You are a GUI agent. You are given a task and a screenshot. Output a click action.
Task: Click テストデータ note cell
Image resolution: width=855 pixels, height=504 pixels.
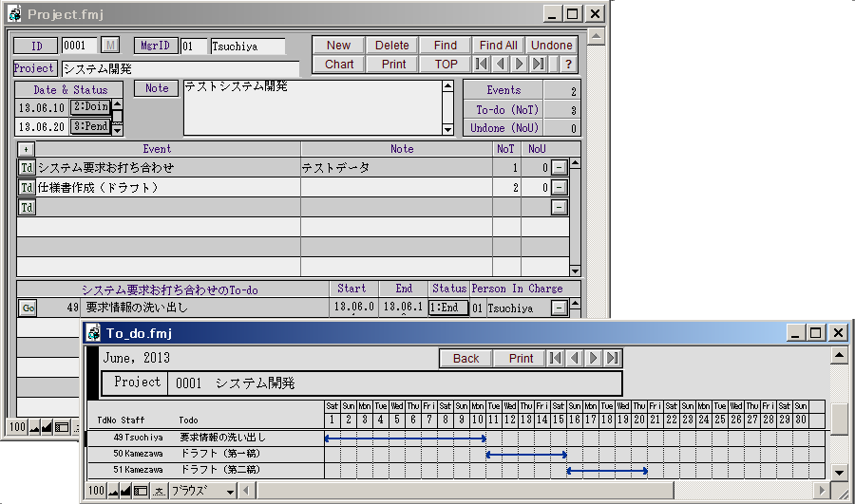tap(396, 168)
